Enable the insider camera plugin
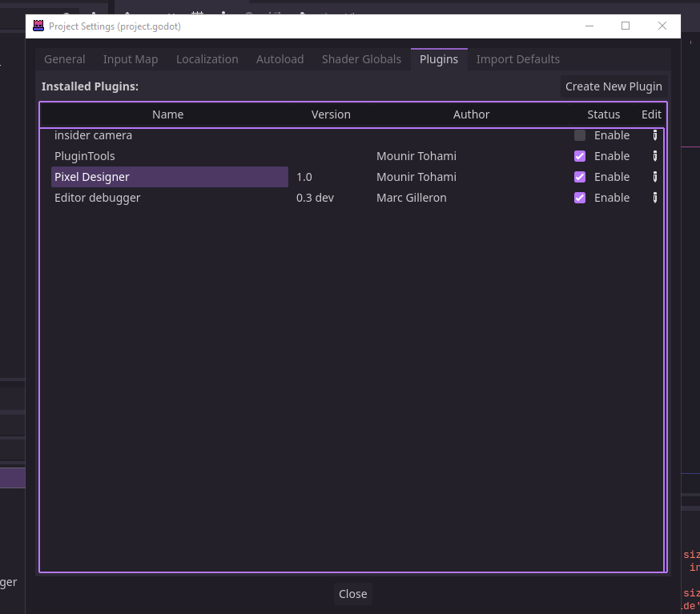The height and width of the screenshot is (614, 700). [x=579, y=134]
